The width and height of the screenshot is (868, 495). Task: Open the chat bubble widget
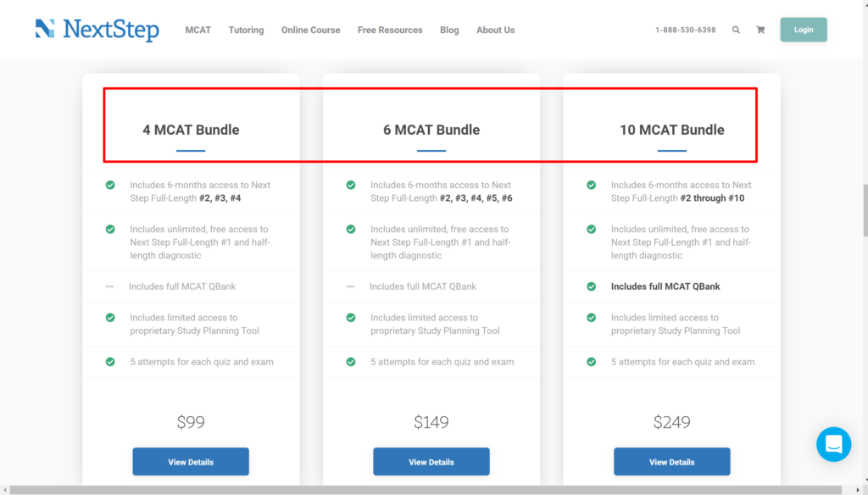[833, 444]
